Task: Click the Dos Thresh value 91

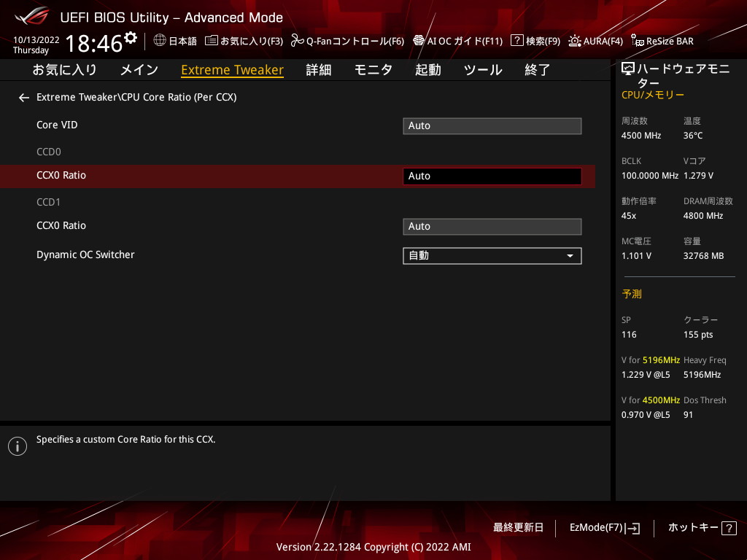Action: point(688,415)
